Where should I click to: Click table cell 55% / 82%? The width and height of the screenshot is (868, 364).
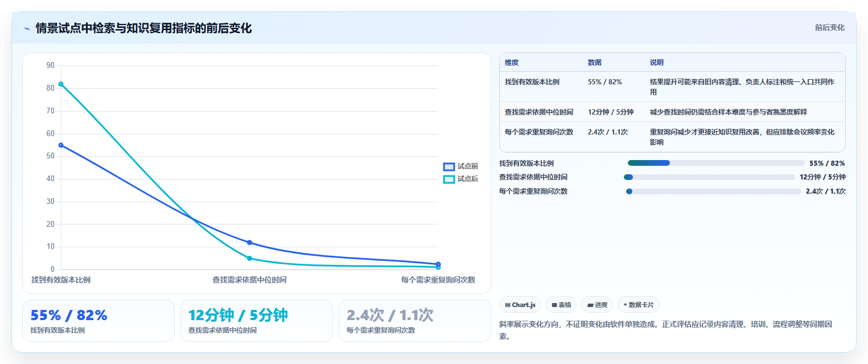[605, 82]
